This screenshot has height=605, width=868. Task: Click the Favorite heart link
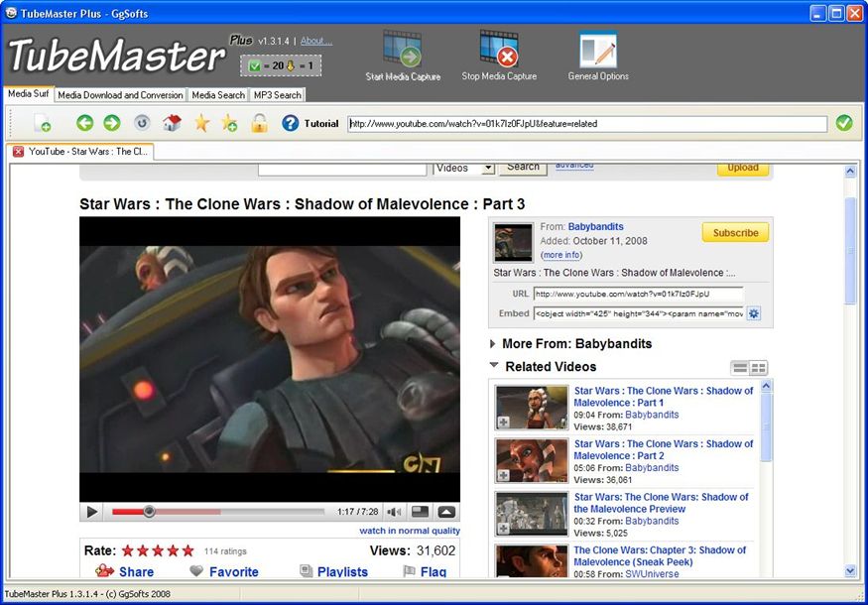click(223, 572)
